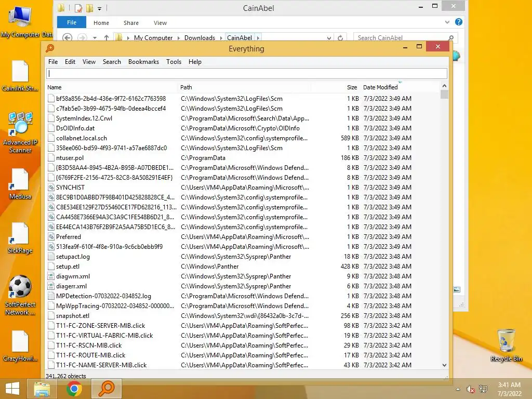Select the setupact.log file row
The width and height of the screenshot is (532, 399).
pos(243,257)
